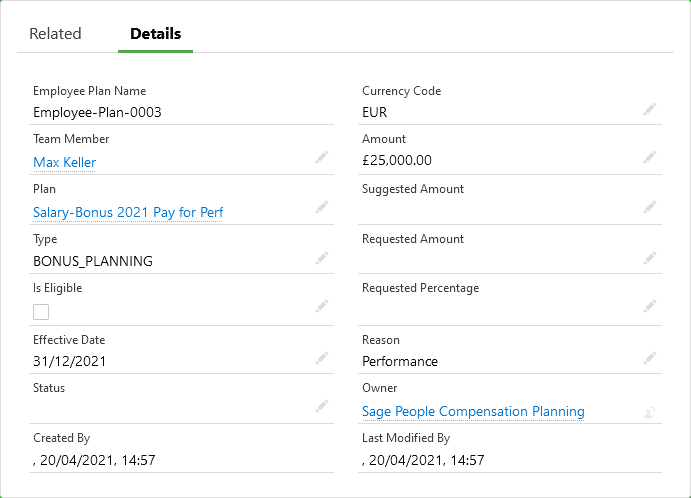This screenshot has height=498, width=691.
Task: Edit Requested Amount with pencil icon
Action: pyautogui.click(x=650, y=257)
